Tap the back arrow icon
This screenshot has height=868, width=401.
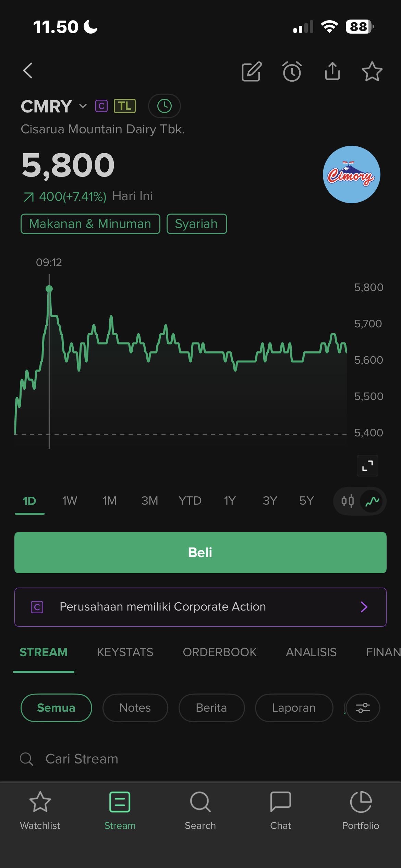coord(28,71)
